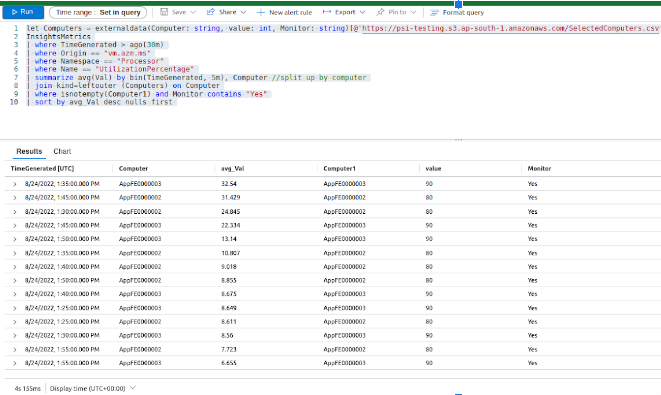Switch to the Chart tab
The width and height of the screenshot is (661, 395).
(62, 151)
